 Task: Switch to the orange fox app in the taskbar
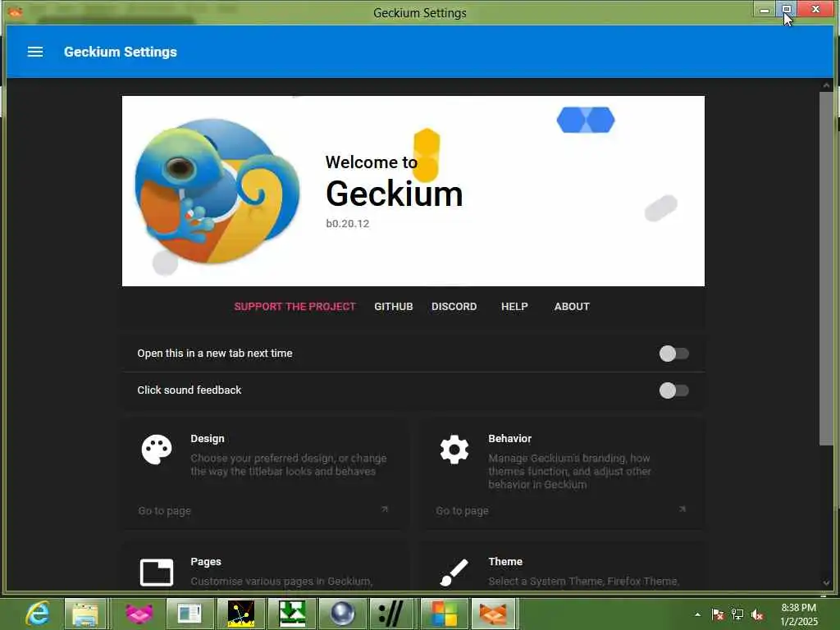tap(493, 614)
